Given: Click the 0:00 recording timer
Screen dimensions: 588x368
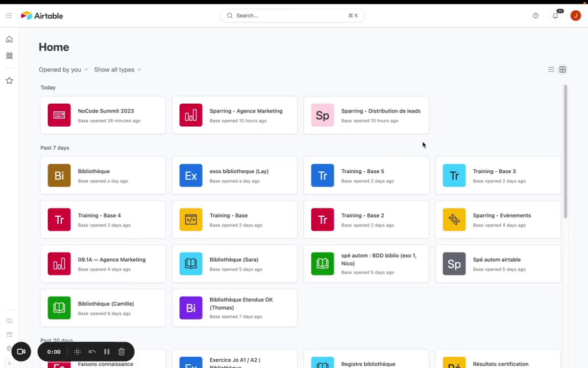Looking at the screenshot, I should pyautogui.click(x=54, y=352).
